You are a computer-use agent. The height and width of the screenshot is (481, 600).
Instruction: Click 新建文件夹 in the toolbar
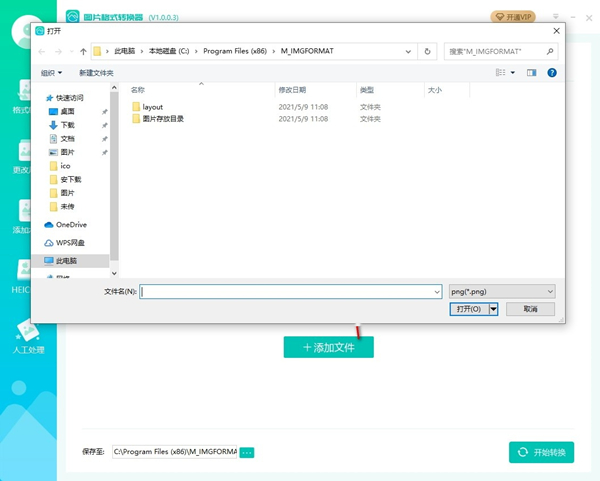pos(96,73)
